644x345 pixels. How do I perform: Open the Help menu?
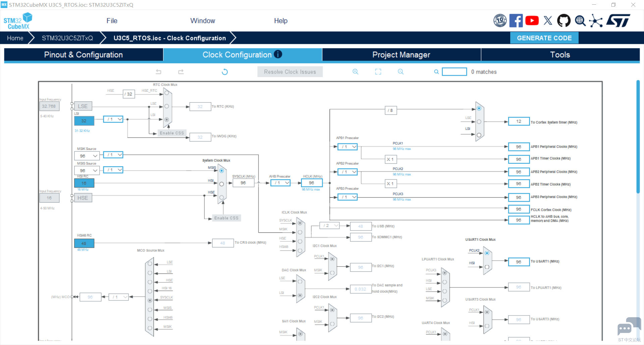coord(281,21)
